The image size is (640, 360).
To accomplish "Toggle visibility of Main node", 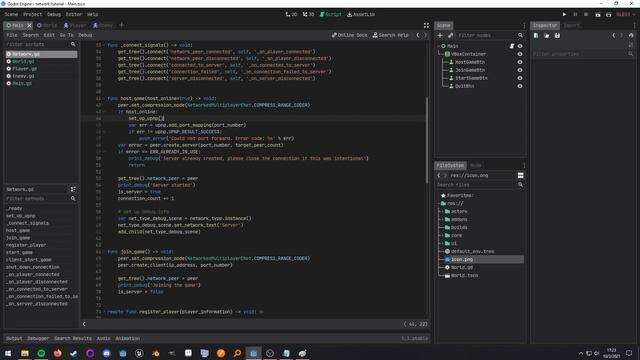I will point(520,46).
